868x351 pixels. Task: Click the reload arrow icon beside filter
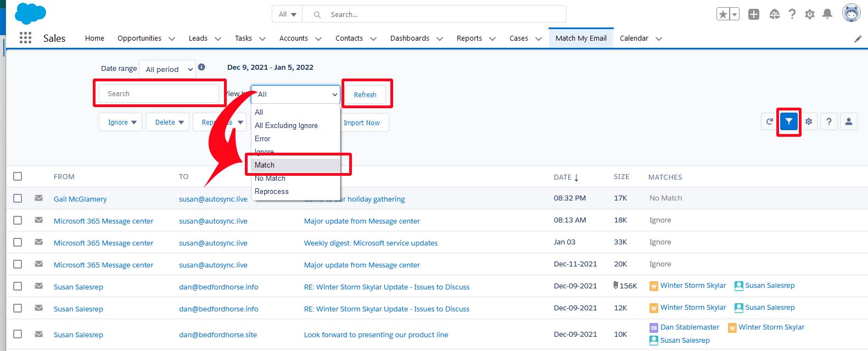[769, 122]
